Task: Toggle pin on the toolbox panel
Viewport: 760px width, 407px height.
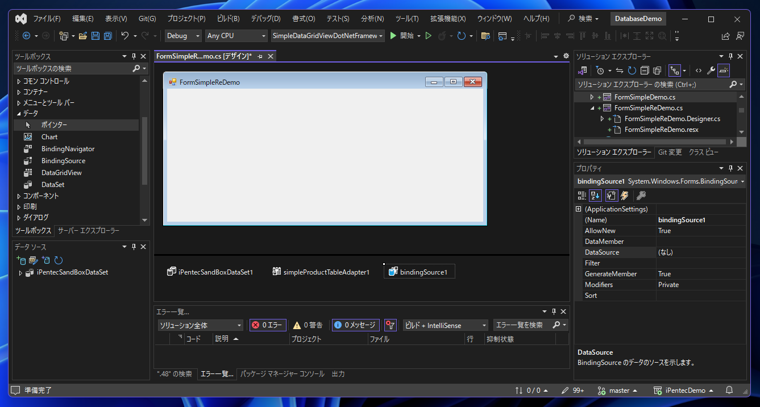Action: click(134, 57)
